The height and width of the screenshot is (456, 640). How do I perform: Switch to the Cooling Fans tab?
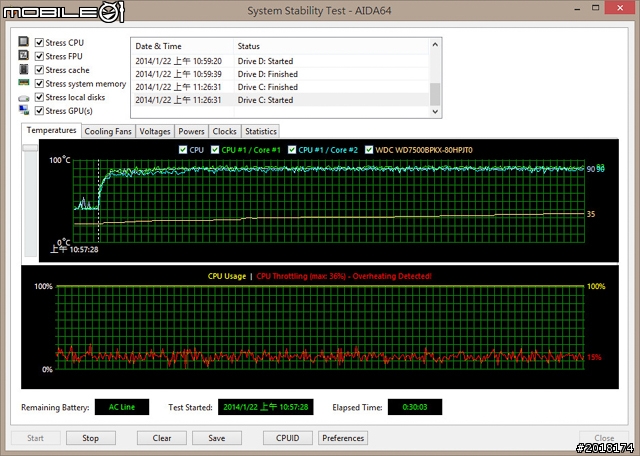coord(108,131)
